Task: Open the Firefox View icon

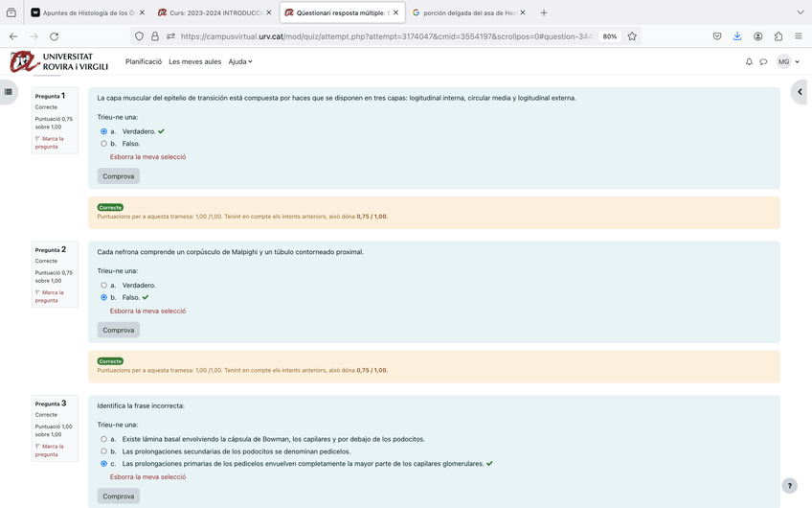Action: [x=11, y=12]
